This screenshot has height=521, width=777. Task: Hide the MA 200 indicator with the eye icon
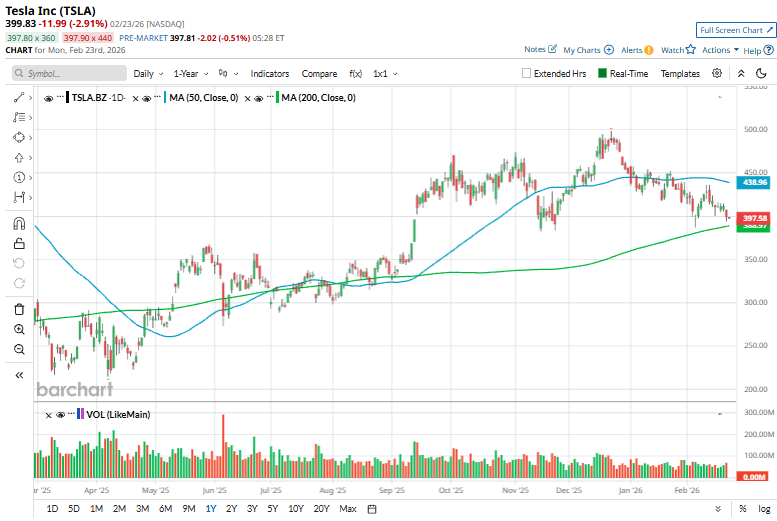pos(258,98)
